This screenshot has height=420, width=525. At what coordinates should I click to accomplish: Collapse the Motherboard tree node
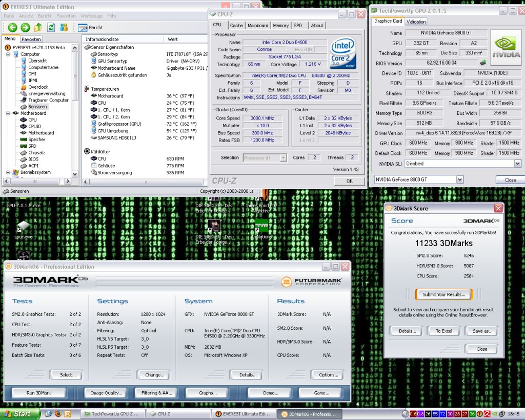[8, 113]
